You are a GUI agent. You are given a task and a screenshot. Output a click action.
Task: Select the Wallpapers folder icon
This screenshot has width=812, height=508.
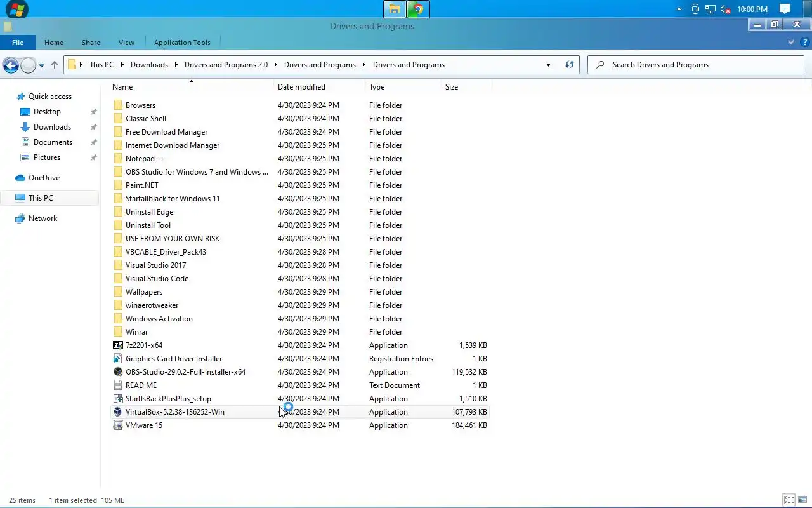118,292
